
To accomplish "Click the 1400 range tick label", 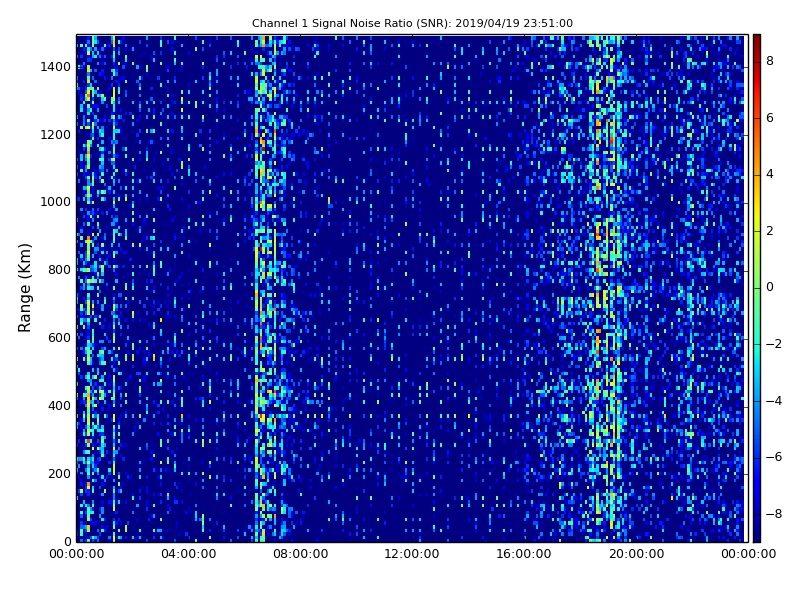I will click(56, 67).
